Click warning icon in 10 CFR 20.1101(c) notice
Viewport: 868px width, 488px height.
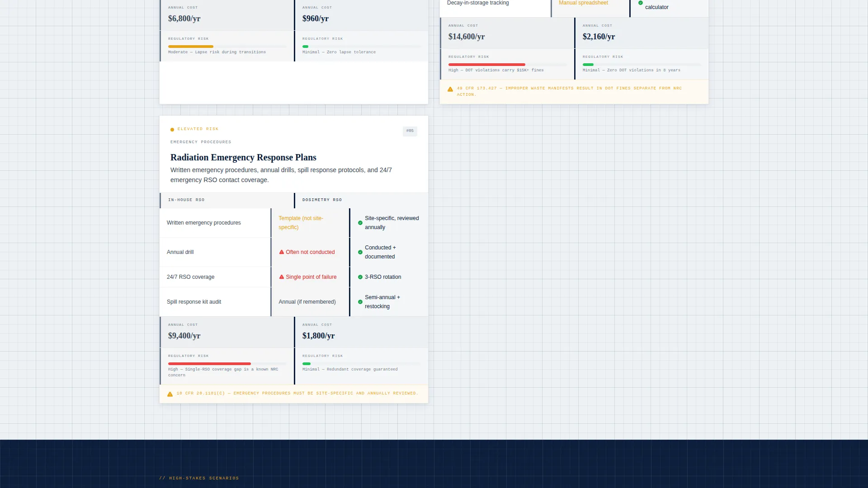tap(170, 394)
